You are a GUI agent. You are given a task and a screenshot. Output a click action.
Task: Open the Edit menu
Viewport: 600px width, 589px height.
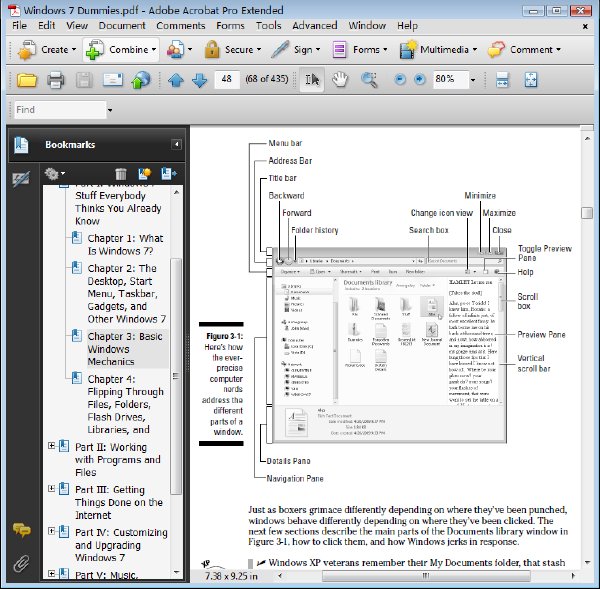pos(47,26)
